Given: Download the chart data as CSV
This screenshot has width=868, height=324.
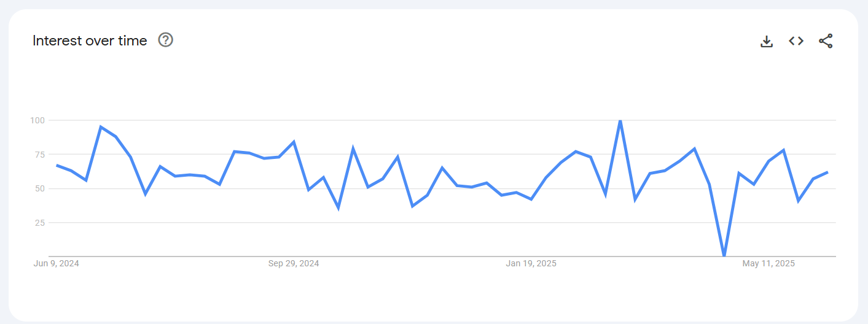Looking at the screenshot, I should pyautogui.click(x=766, y=41).
